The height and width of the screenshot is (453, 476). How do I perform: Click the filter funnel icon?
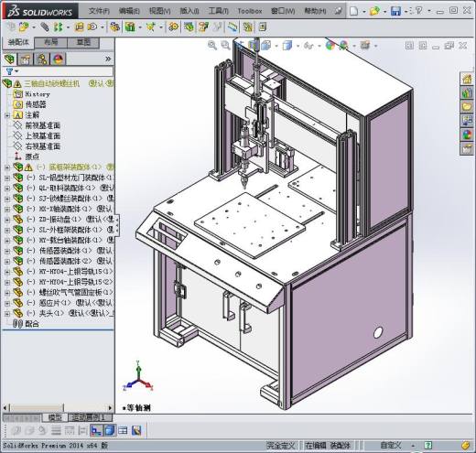click(x=10, y=71)
